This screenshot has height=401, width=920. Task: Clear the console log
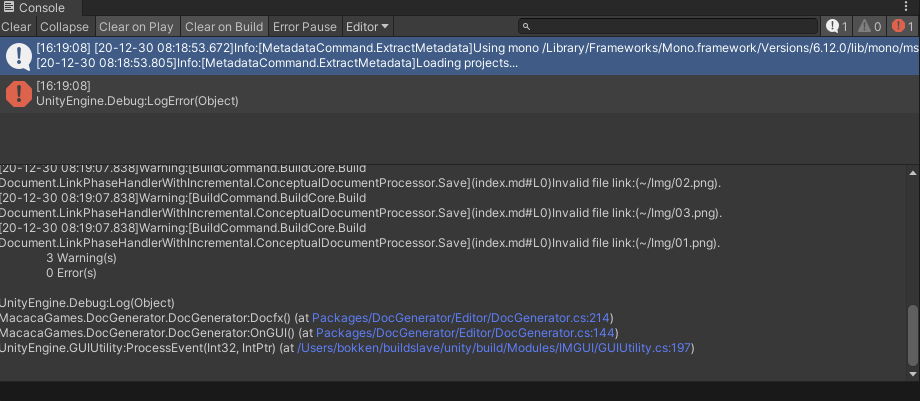point(16,26)
